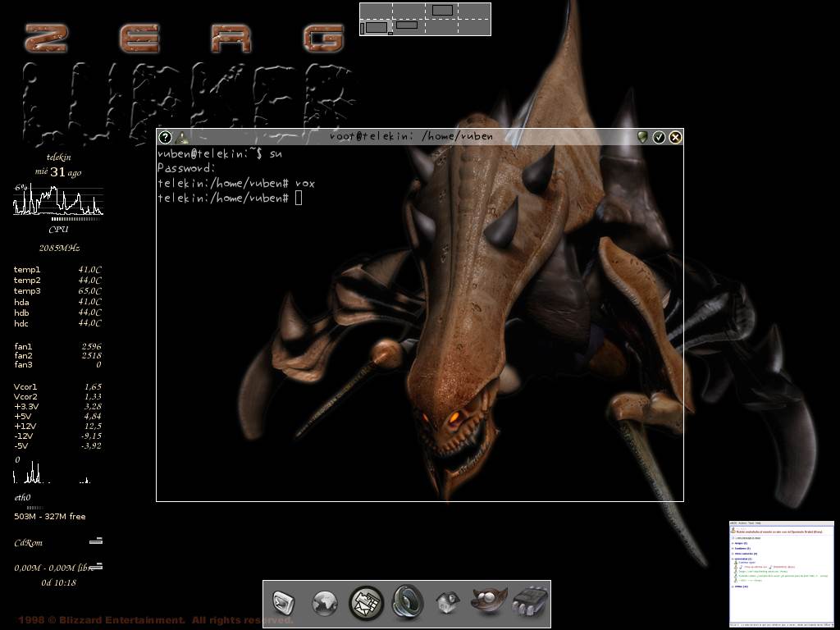Open the speaker audio app in dock

[x=407, y=604]
